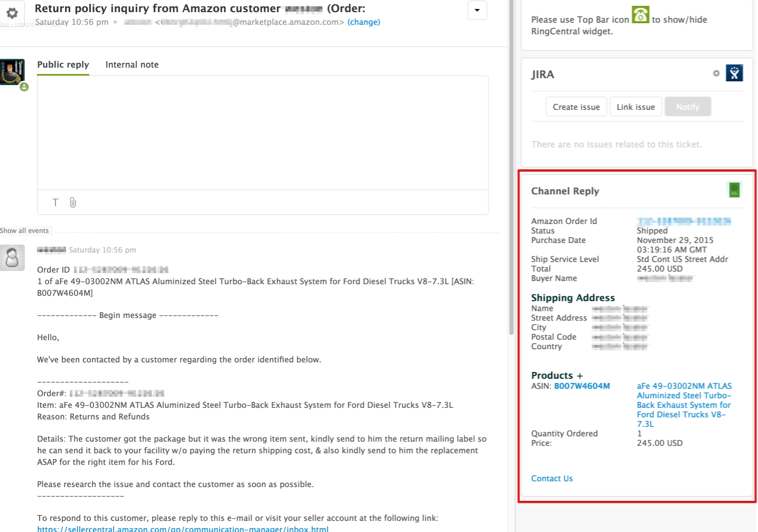Switch to the Public reply tab

click(63, 64)
